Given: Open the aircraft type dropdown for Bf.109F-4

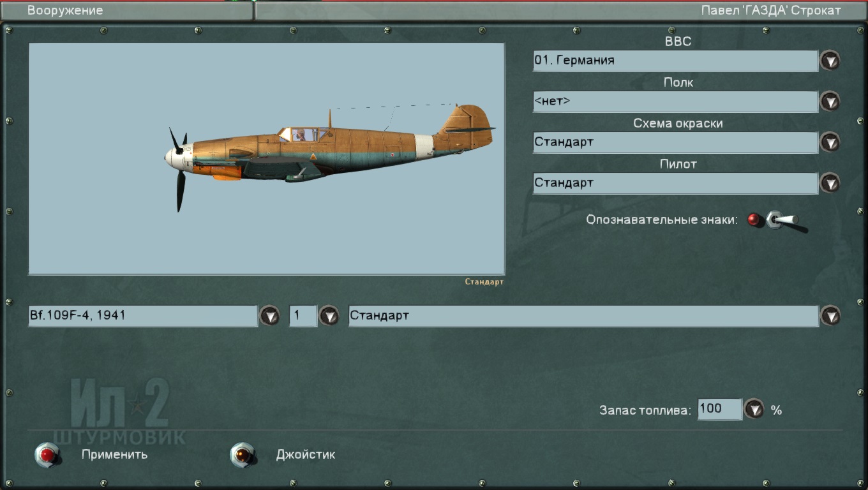Looking at the screenshot, I should [x=269, y=316].
